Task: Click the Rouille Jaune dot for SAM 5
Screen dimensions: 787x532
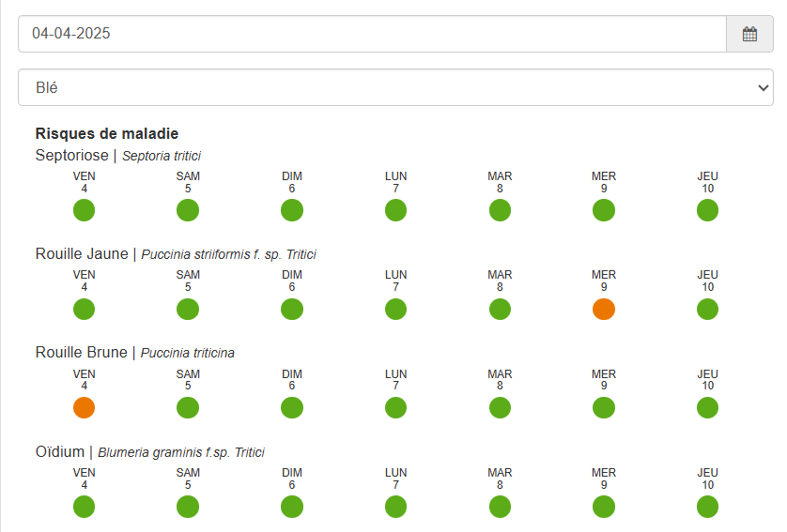Action: coord(188,309)
